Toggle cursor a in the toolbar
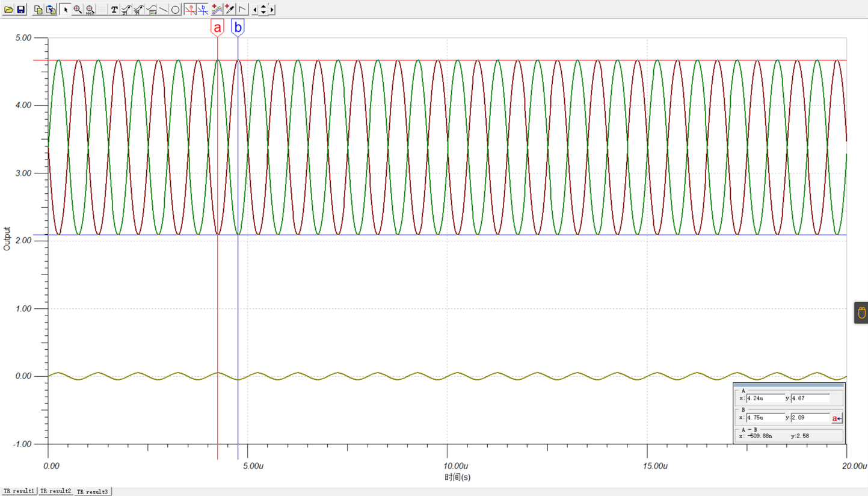The width and height of the screenshot is (868, 496). click(191, 10)
